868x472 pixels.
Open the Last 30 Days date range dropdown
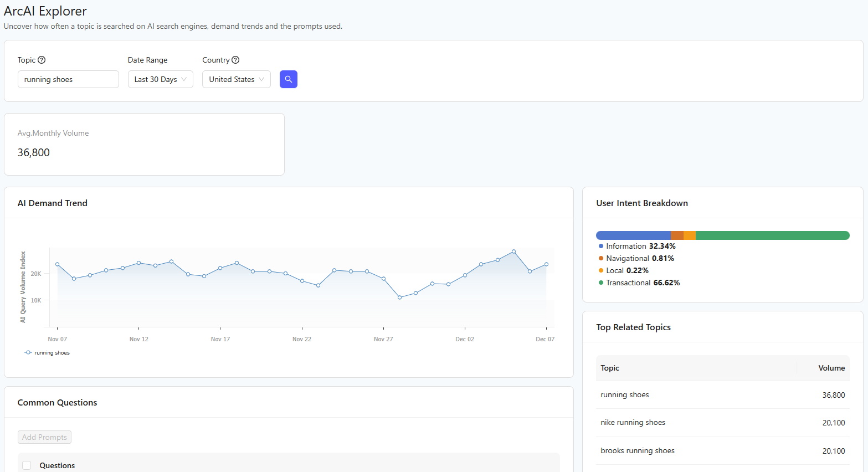coord(160,79)
